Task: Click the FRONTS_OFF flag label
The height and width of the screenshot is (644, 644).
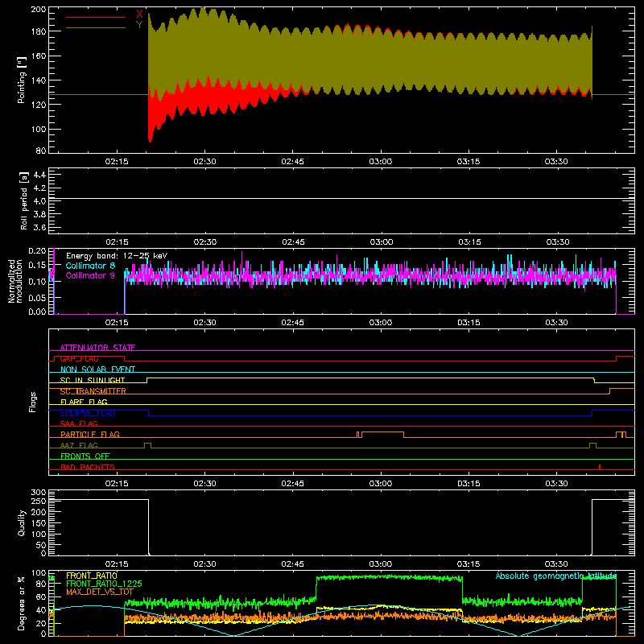Action: (85, 456)
